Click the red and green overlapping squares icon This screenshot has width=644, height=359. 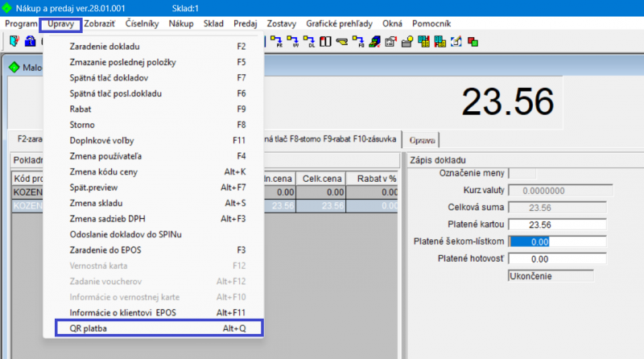pos(473,40)
